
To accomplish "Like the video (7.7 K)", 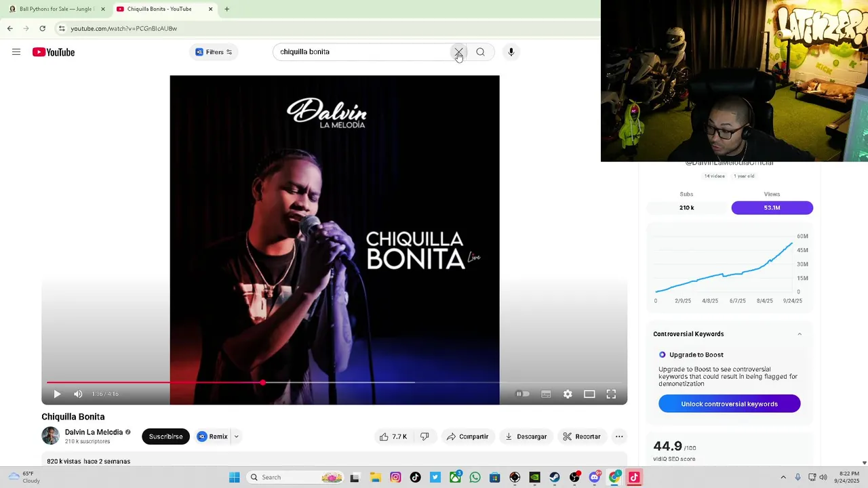I will coord(393,436).
